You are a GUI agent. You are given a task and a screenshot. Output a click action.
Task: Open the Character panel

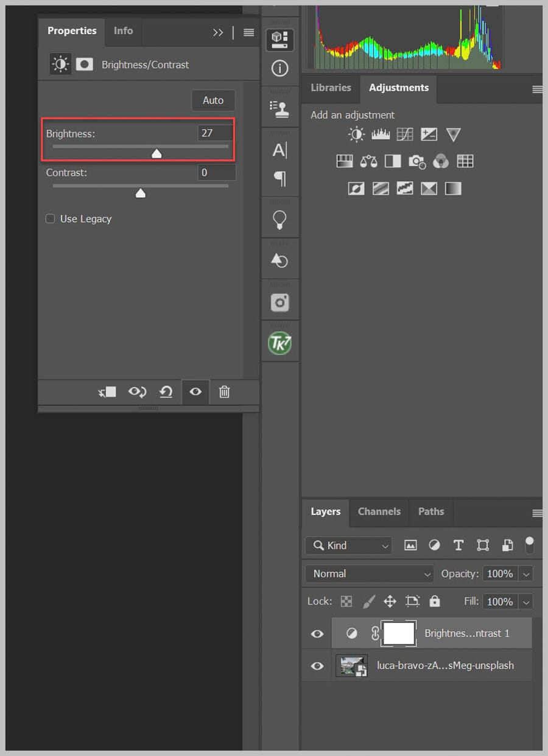279,150
